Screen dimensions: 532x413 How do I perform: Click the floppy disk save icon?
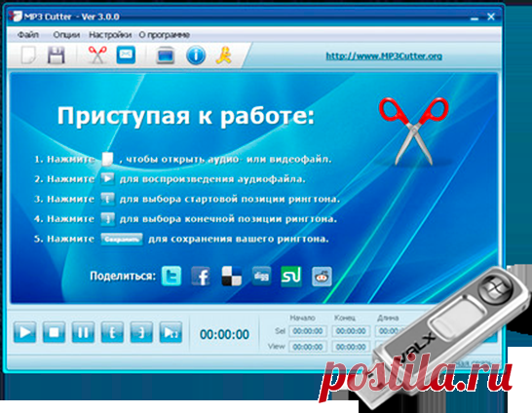click(x=56, y=55)
